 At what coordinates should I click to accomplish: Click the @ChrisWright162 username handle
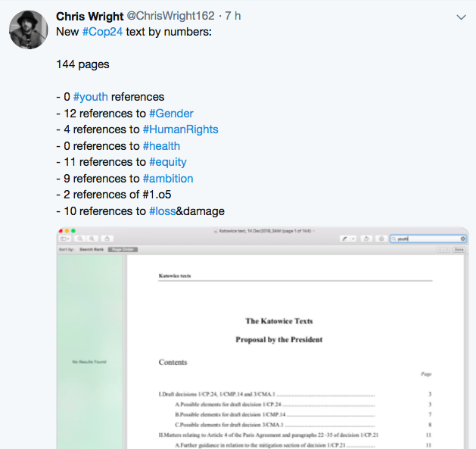click(170, 16)
